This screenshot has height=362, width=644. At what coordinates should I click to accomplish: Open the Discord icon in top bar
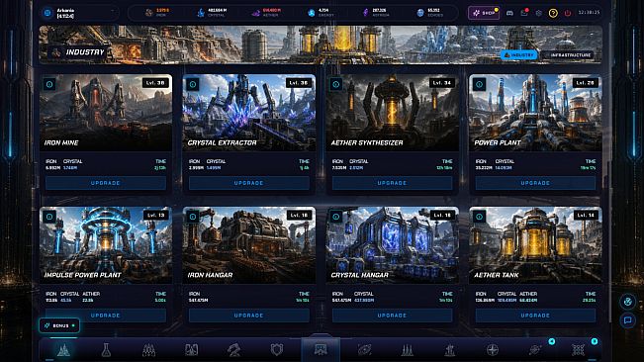point(509,13)
